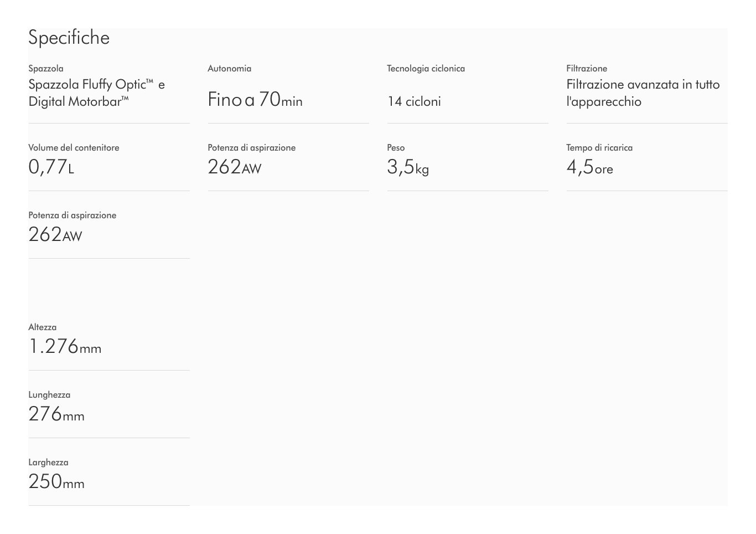Select the Larghezza label
This screenshot has width=756, height=534.
pos(48,463)
